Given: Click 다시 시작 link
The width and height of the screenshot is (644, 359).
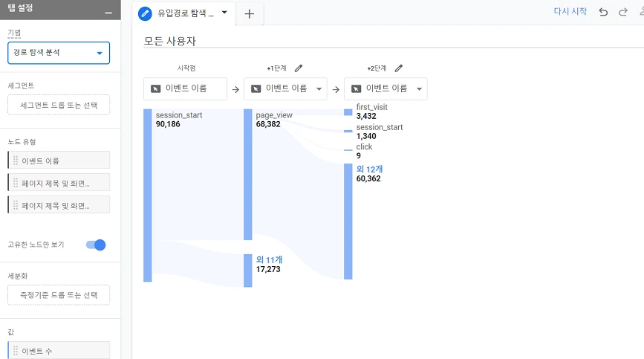Looking at the screenshot, I should click(x=570, y=12).
